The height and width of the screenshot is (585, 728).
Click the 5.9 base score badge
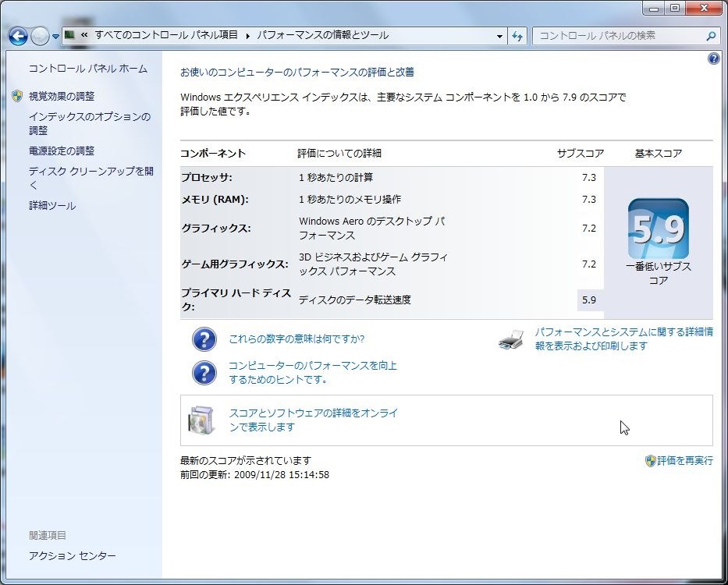pyautogui.click(x=659, y=229)
